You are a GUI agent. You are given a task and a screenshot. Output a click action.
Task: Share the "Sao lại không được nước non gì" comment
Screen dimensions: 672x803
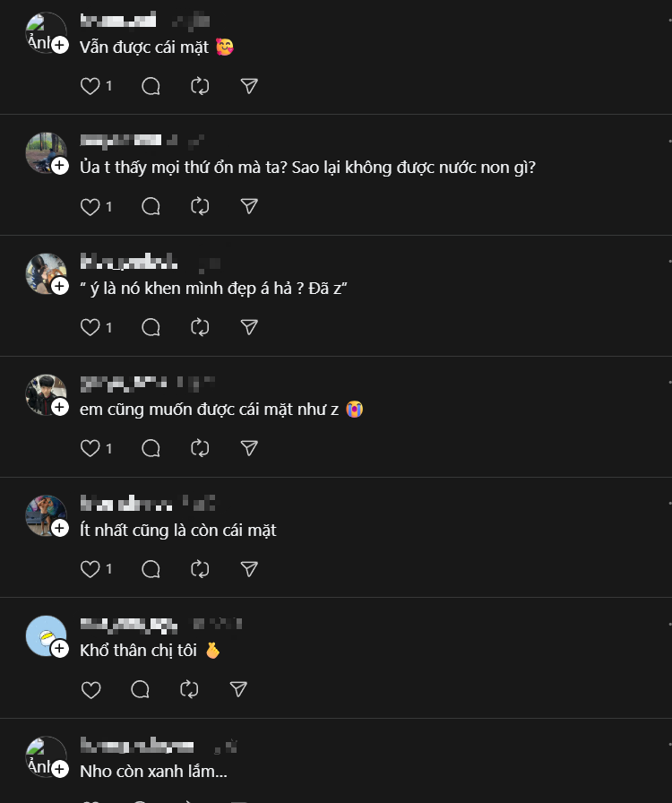pyautogui.click(x=249, y=206)
